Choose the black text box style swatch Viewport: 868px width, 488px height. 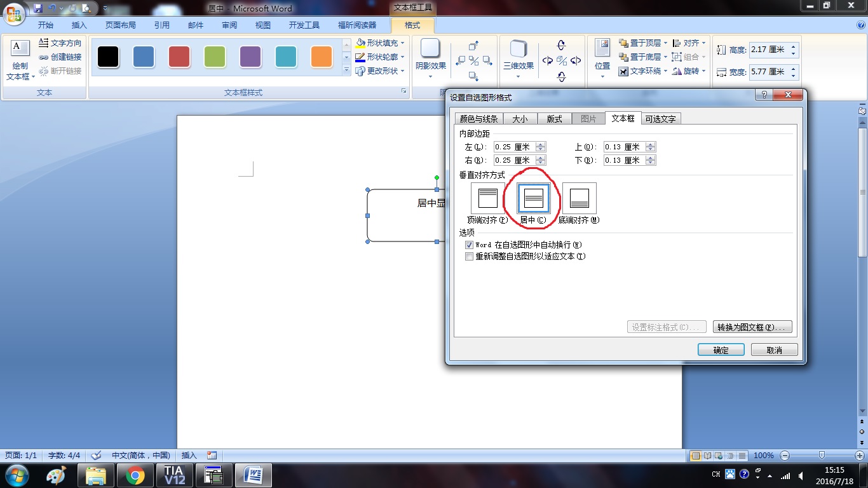108,57
